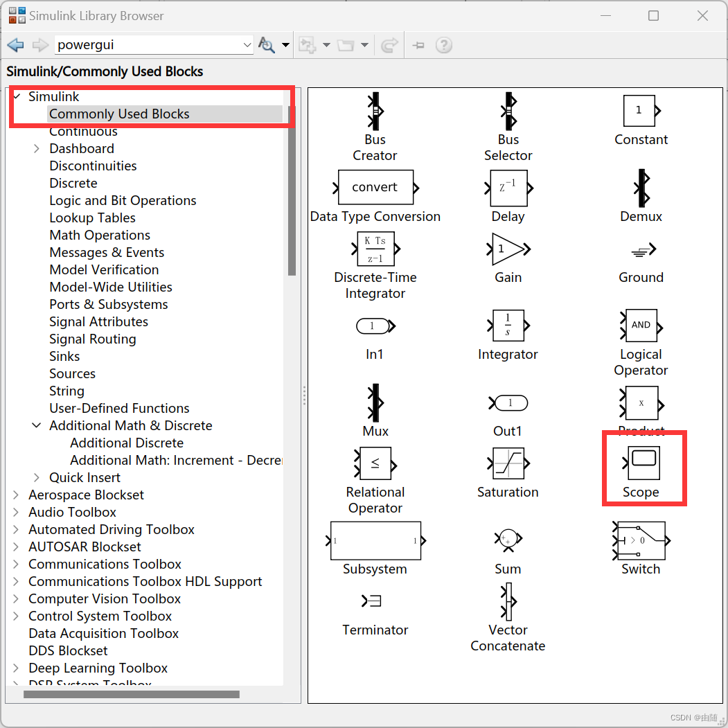Click the tree vertical scrollbar thumb
This screenshot has width=728, height=728.
tap(292, 190)
